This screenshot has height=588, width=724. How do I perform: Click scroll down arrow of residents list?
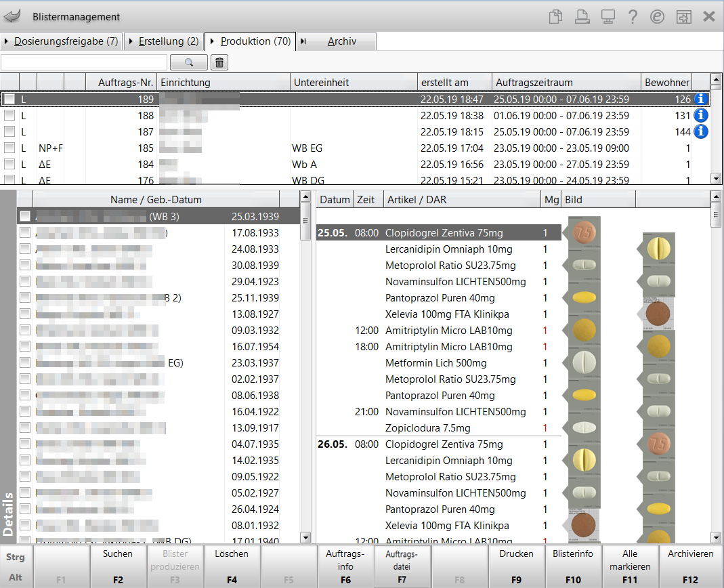pos(305,537)
